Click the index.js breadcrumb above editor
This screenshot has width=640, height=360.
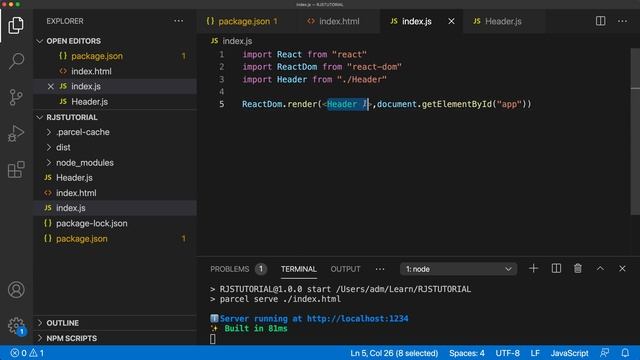[232, 41]
